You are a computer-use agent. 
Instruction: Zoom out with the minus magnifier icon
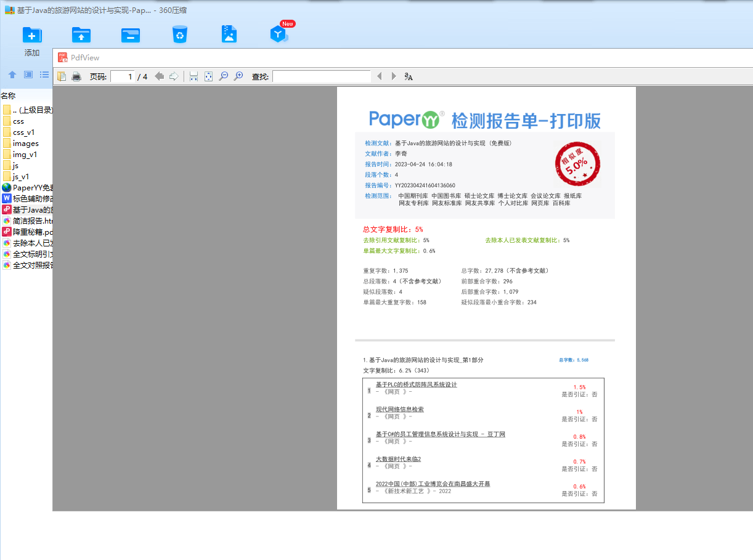pos(224,76)
